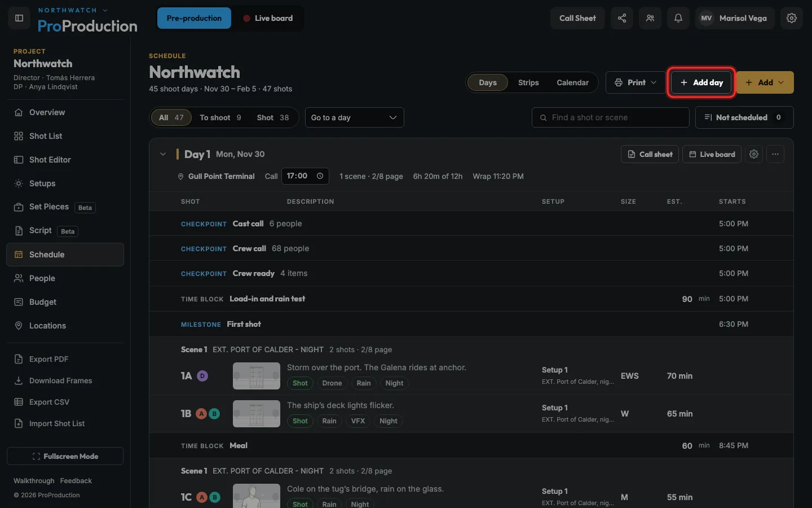Open the team members icon
812x508 pixels.
(650, 18)
